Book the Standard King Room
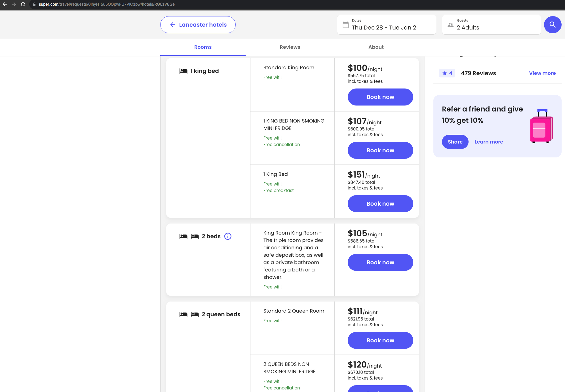Image resolution: width=565 pixels, height=392 pixels. click(x=380, y=97)
